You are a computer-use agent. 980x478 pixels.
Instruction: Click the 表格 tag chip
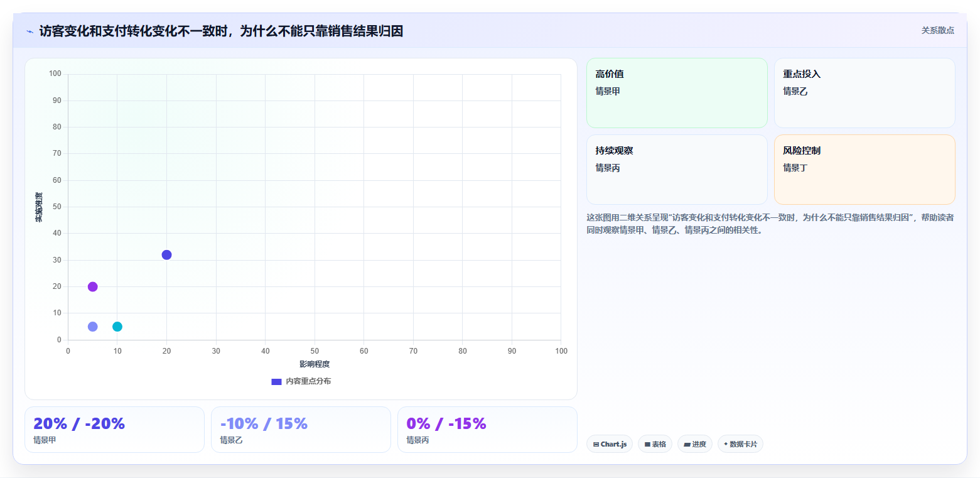pos(655,444)
